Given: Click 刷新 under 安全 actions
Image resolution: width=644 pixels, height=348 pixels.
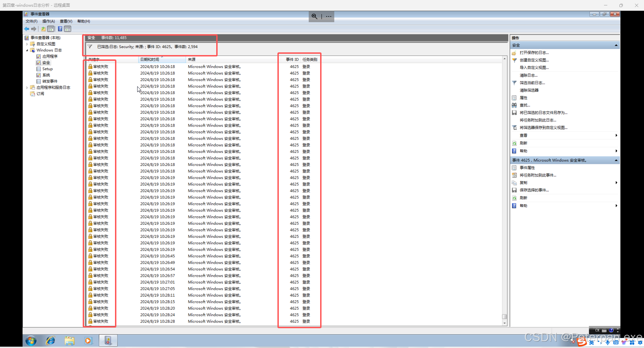Looking at the screenshot, I should 523,143.
